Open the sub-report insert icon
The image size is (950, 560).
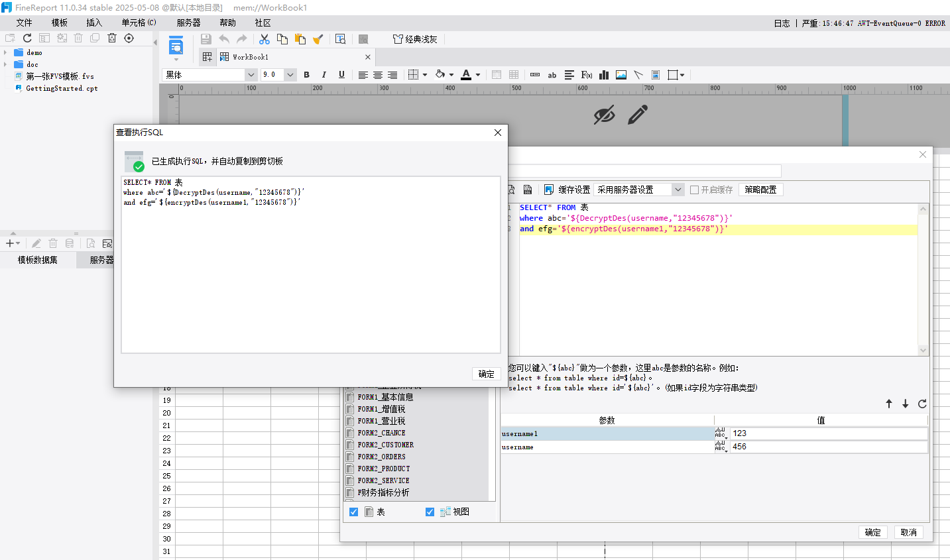point(656,75)
